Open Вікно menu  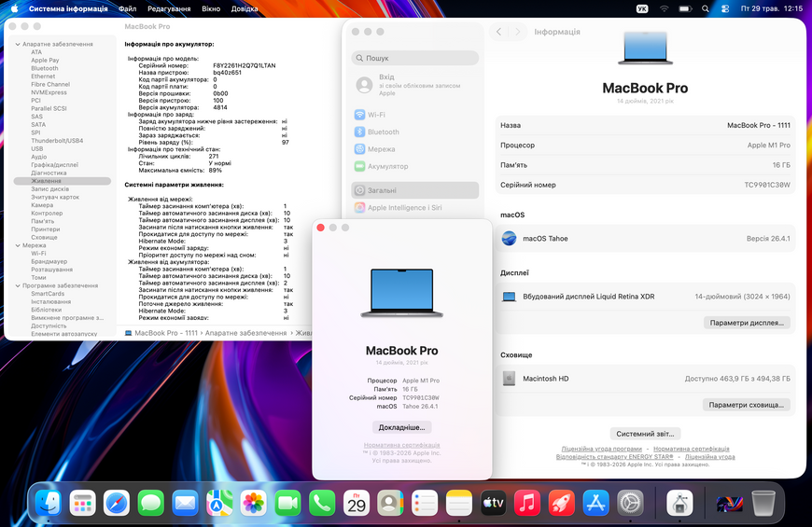[x=211, y=8]
